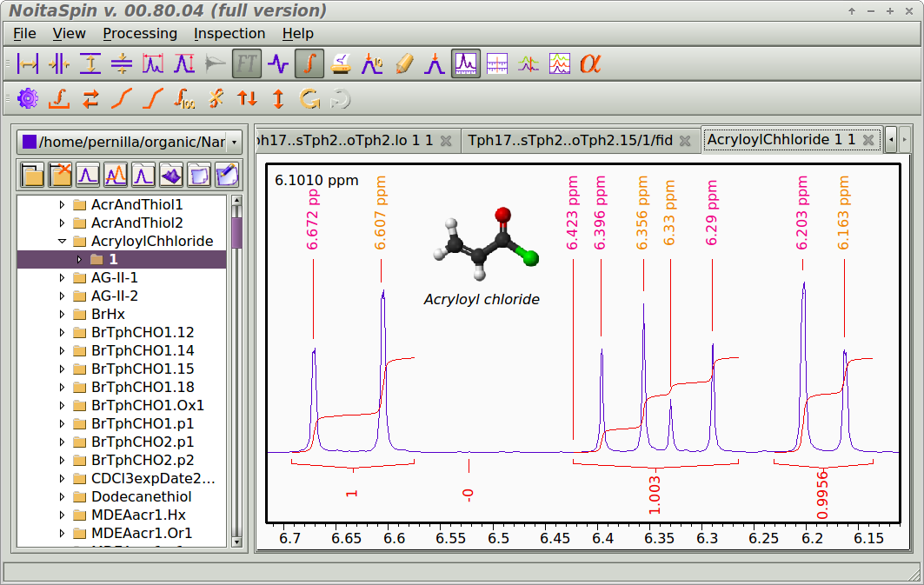
Task: Click the folder with red X icon
Action: click(x=59, y=176)
